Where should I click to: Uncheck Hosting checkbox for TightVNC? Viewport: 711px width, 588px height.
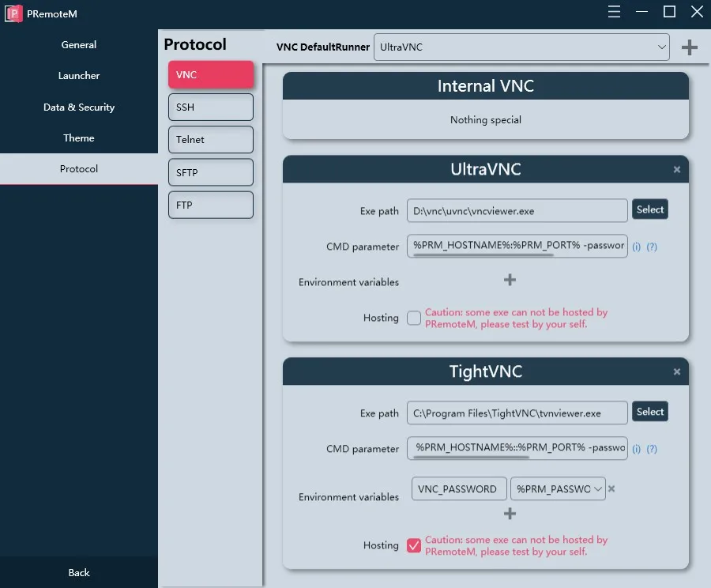pos(414,545)
